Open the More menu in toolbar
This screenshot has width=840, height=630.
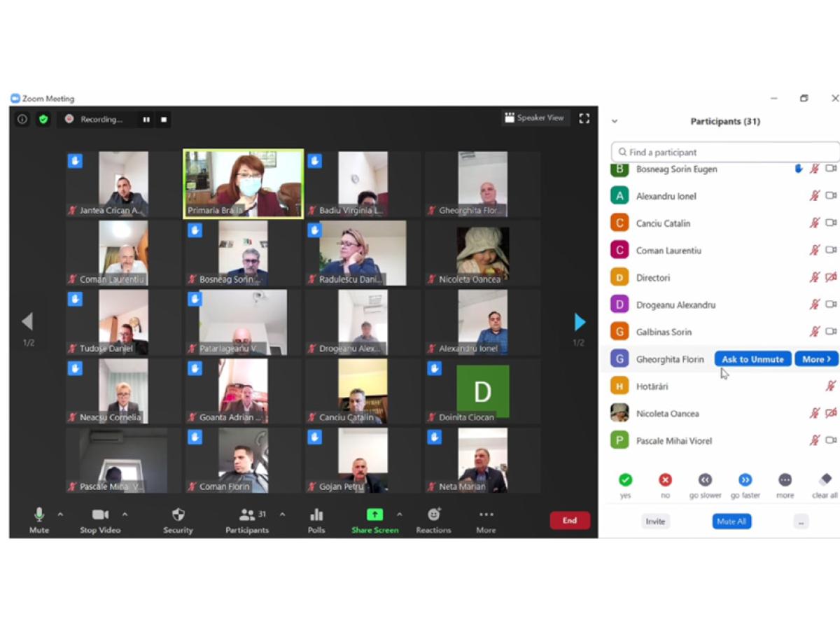486,515
